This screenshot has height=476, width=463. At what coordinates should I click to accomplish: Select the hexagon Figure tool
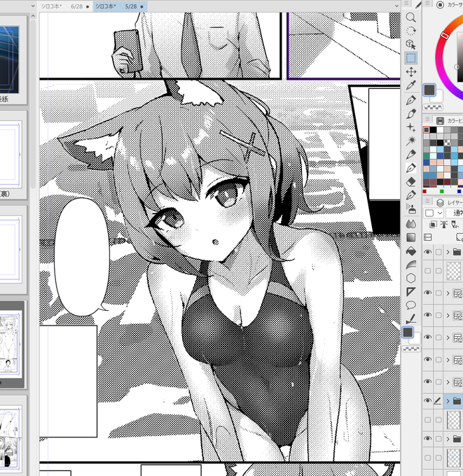410,278
